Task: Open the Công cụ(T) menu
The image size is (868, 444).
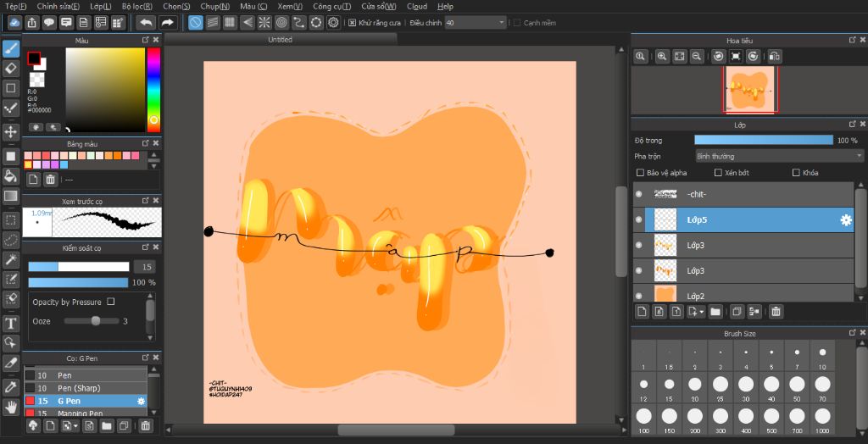Action: click(x=331, y=7)
